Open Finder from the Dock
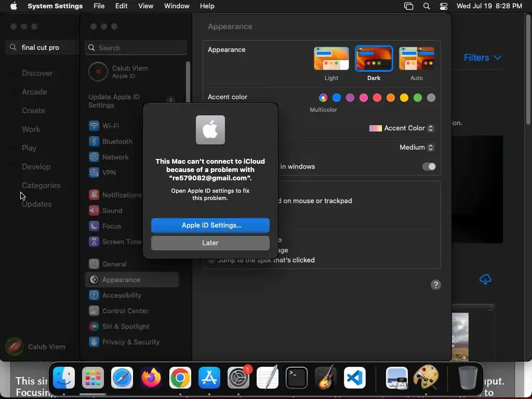The height and width of the screenshot is (399, 532). pyautogui.click(x=64, y=378)
